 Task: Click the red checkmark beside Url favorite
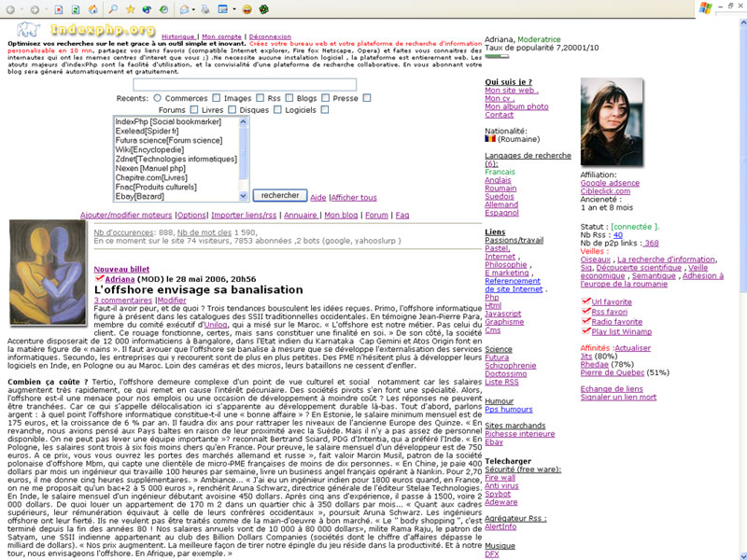[x=586, y=301]
